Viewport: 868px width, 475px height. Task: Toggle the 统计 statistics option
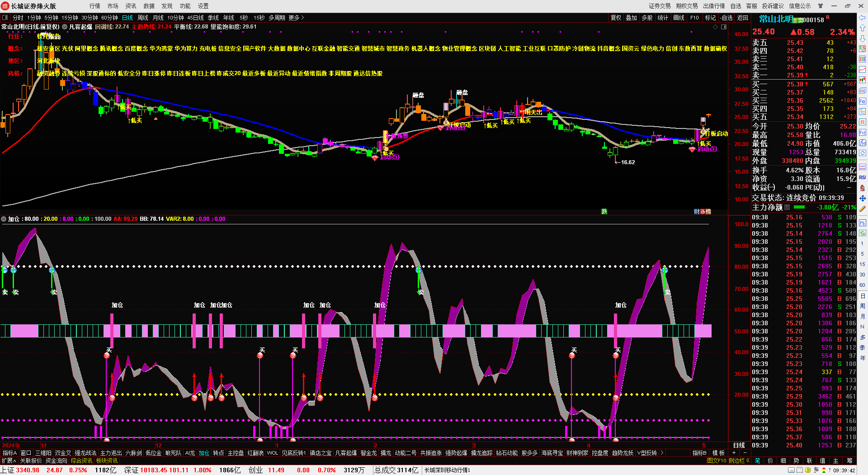[x=663, y=18]
